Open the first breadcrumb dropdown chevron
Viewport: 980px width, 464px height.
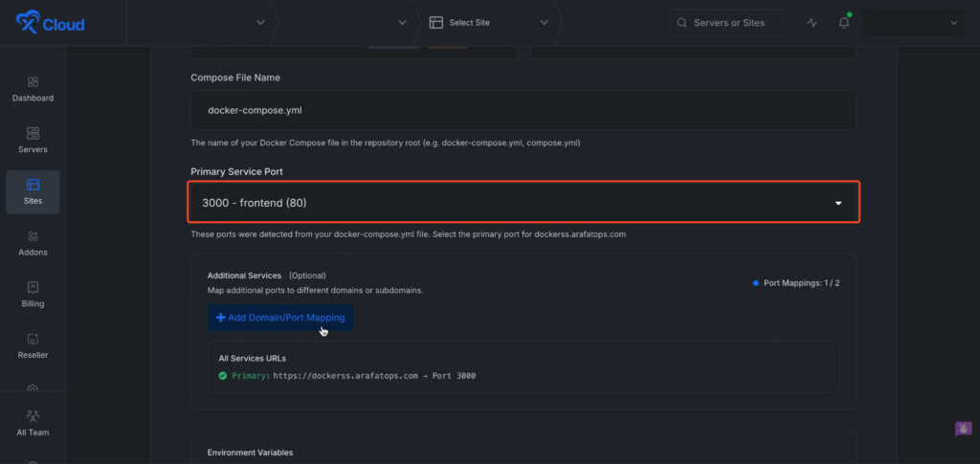coord(260,23)
